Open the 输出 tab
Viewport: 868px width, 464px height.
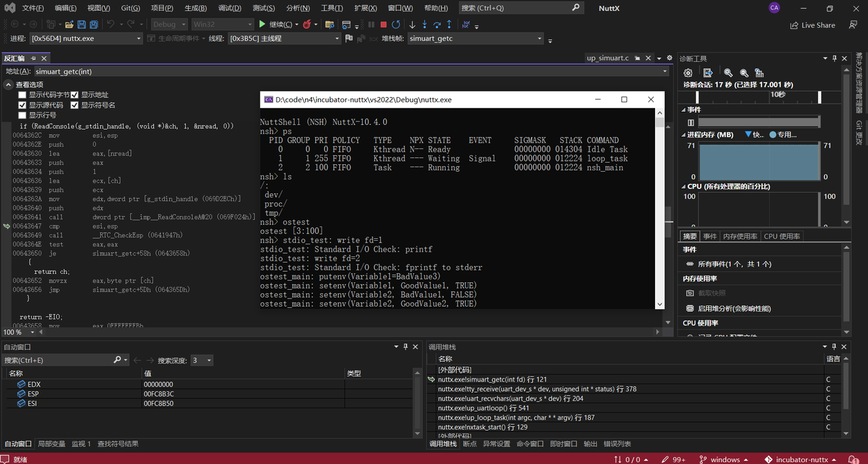590,444
